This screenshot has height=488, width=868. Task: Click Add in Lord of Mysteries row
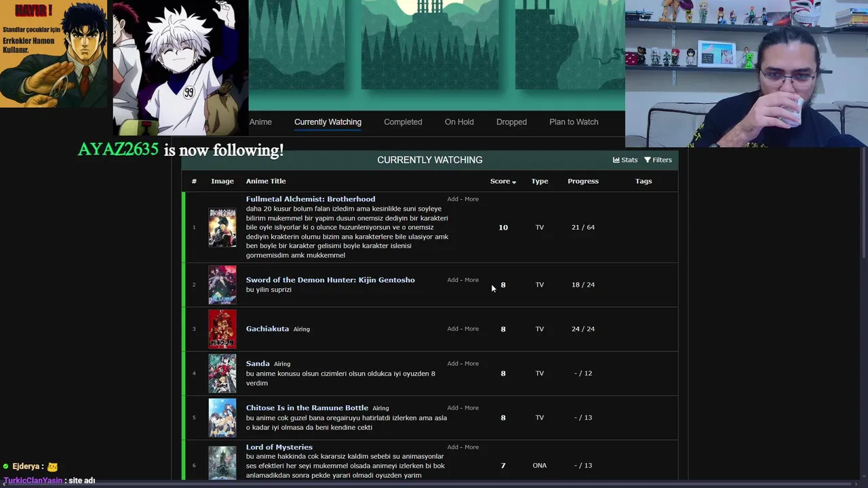[x=452, y=447]
